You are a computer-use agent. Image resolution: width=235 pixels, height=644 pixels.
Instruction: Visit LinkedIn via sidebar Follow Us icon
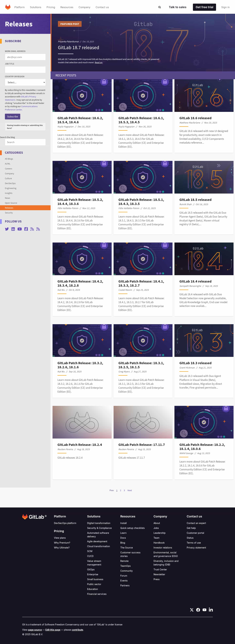click(13, 229)
